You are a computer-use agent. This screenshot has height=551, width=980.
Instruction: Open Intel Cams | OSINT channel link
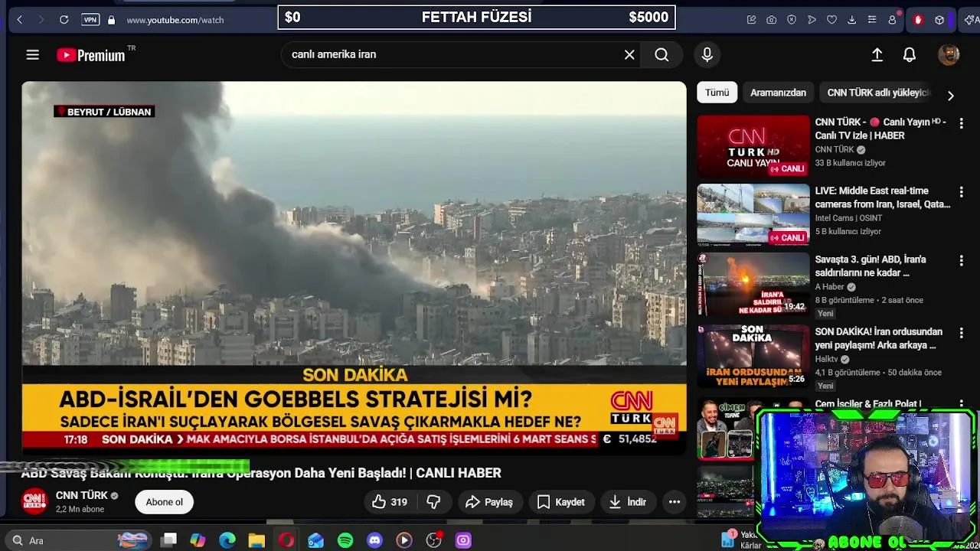(x=848, y=218)
